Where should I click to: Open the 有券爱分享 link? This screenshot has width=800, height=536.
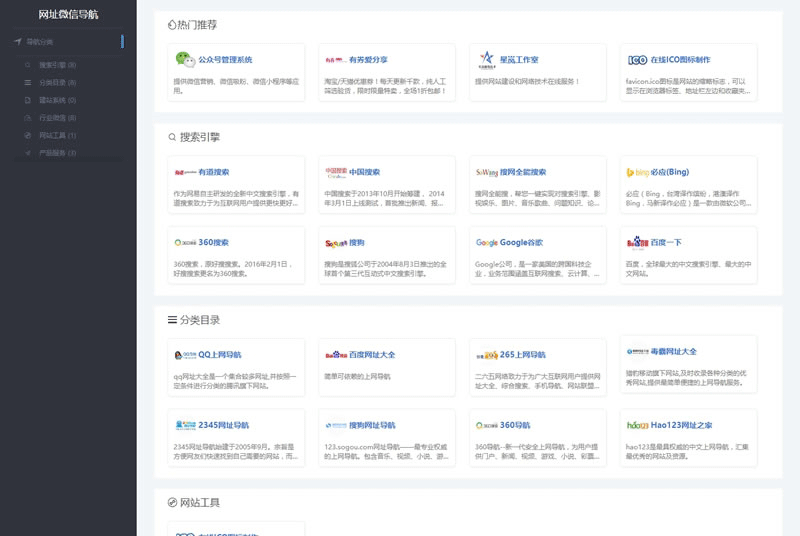click(x=368, y=60)
